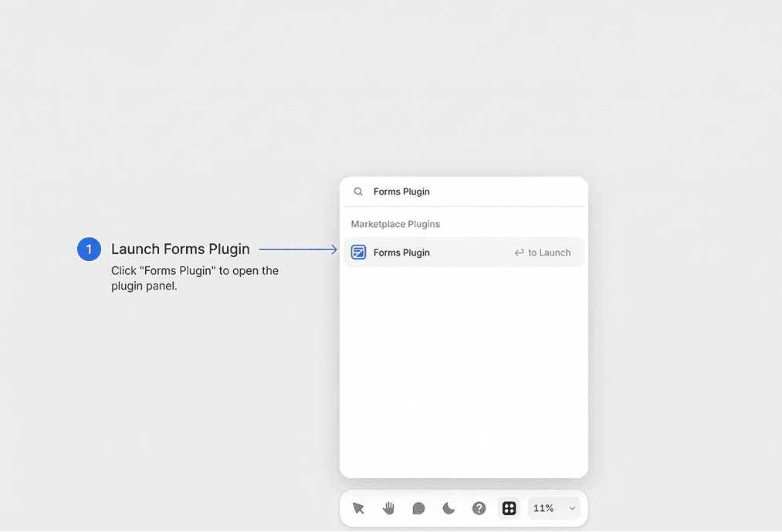Select the Forms Plugin search result

tap(417, 252)
